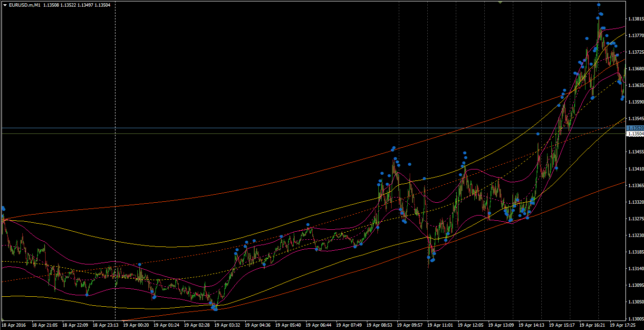
Task: Click the 1.13815 price scale label
Action: point(636,19)
